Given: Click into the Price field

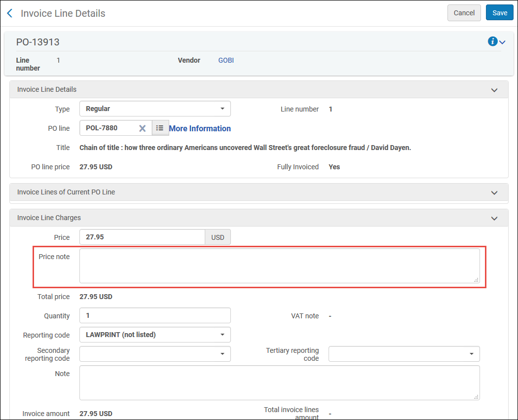Looking at the screenshot, I should tap(142, 237).
